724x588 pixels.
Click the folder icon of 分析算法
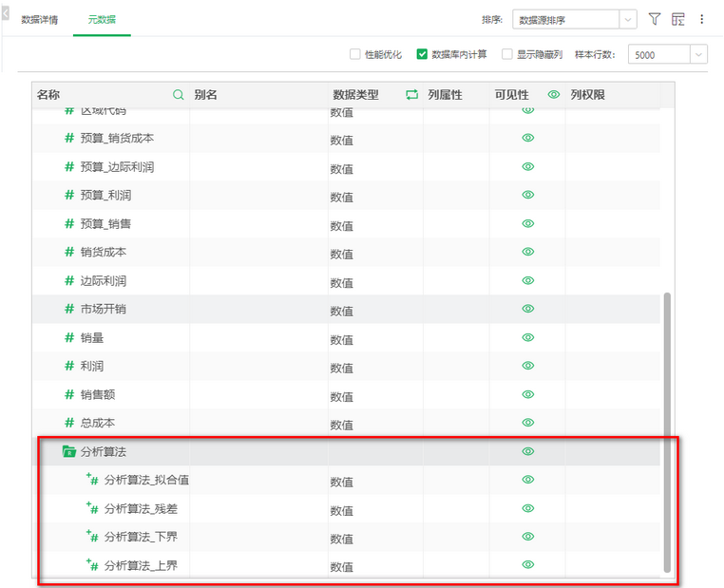[x=68, y=451]
